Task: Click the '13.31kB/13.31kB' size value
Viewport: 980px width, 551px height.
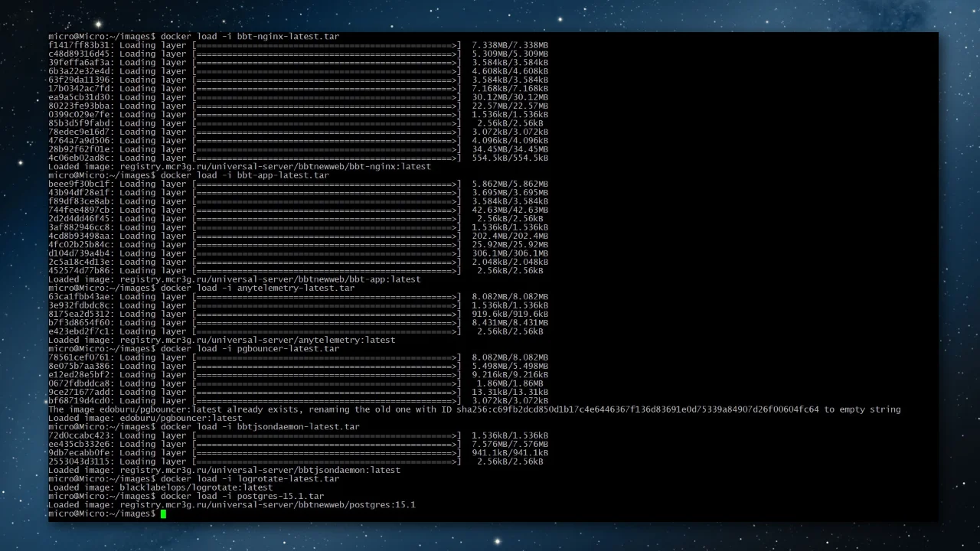Action: click(510, 392)
